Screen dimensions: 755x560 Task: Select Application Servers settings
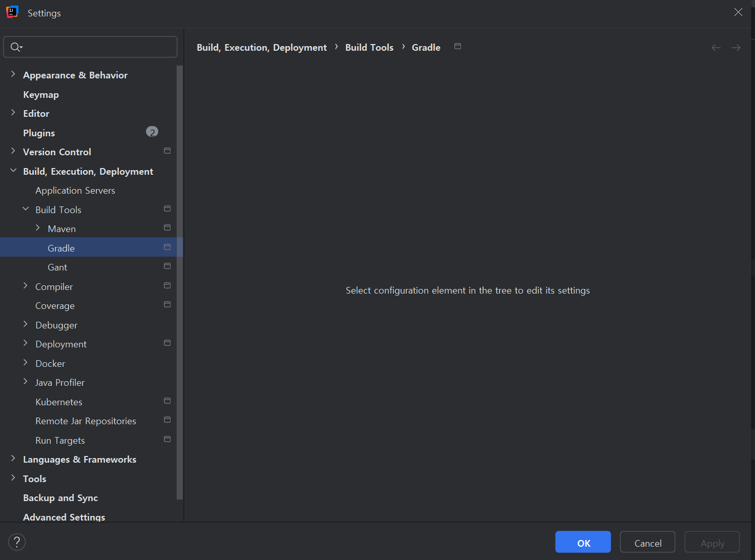click(x=75, y=191)
